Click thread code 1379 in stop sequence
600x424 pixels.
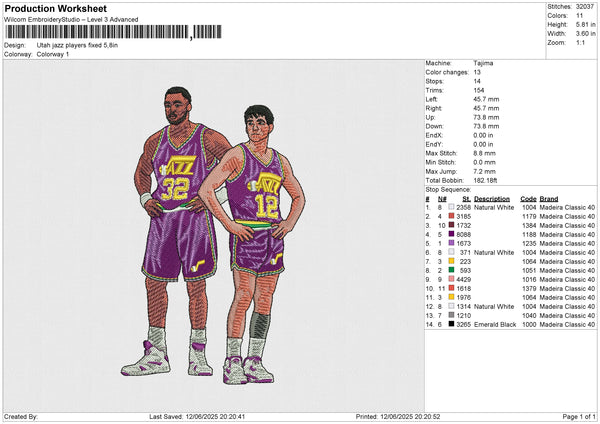click(529, 289)
